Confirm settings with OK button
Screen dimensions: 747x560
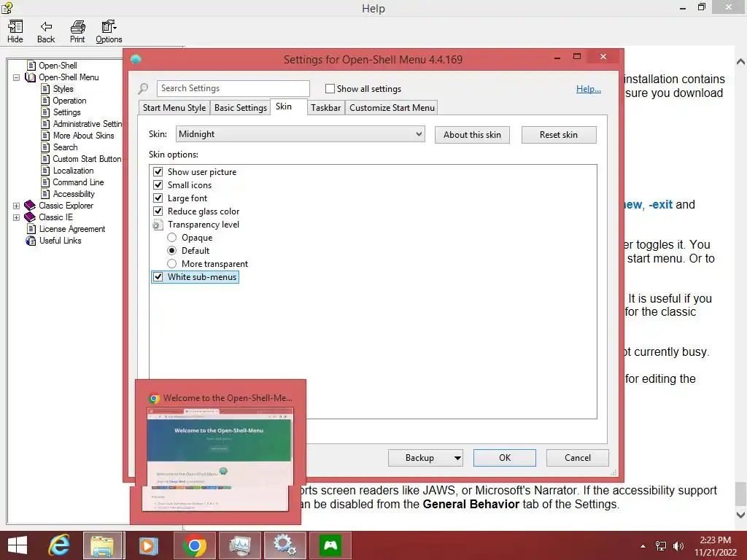point(505,458)
